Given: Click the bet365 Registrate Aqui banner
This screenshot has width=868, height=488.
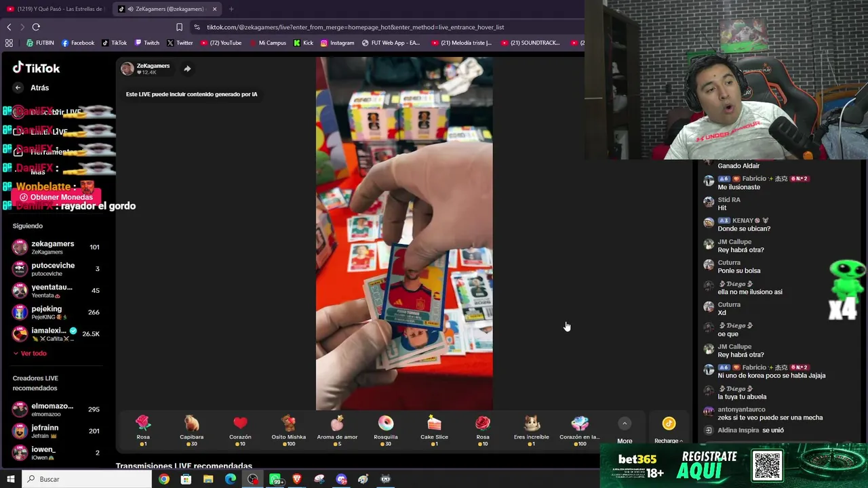Looking at the screenshot, I should pos(734,465).
